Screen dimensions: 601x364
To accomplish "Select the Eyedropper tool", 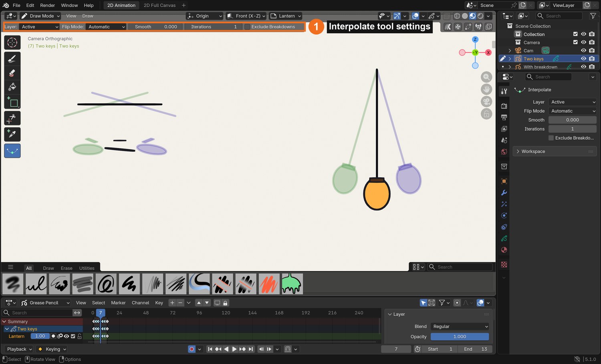I will pos(12,134).
